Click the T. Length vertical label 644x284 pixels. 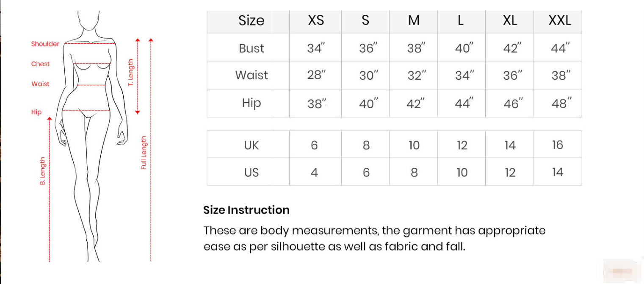tap(130, 73)
